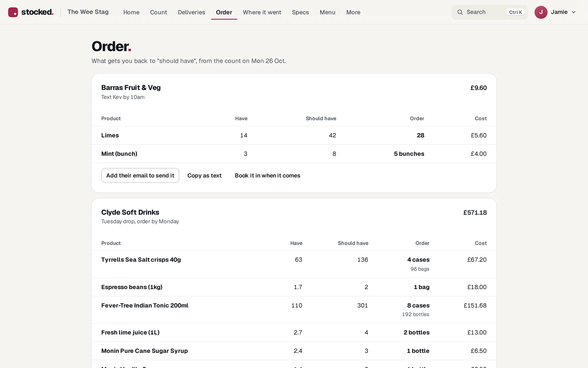The height and width of the screenshot is (368, 588).
Task: Go to the Specs tab
Action: coord(300,12)
